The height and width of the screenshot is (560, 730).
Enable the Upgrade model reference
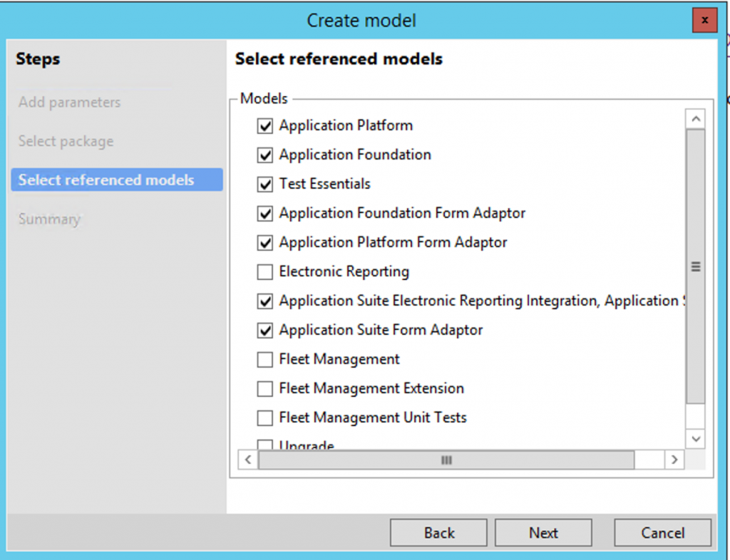coord(264,444)
